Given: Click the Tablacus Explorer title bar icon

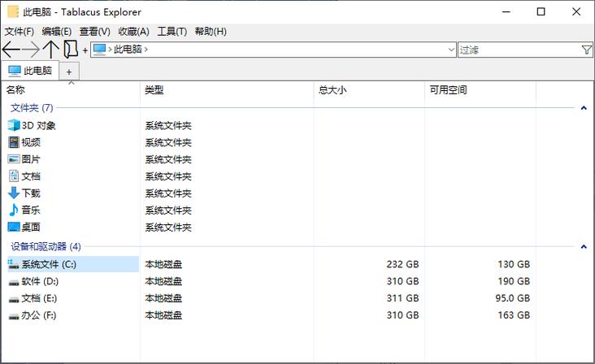Looking at the screenshot, I should coord(13,11).
